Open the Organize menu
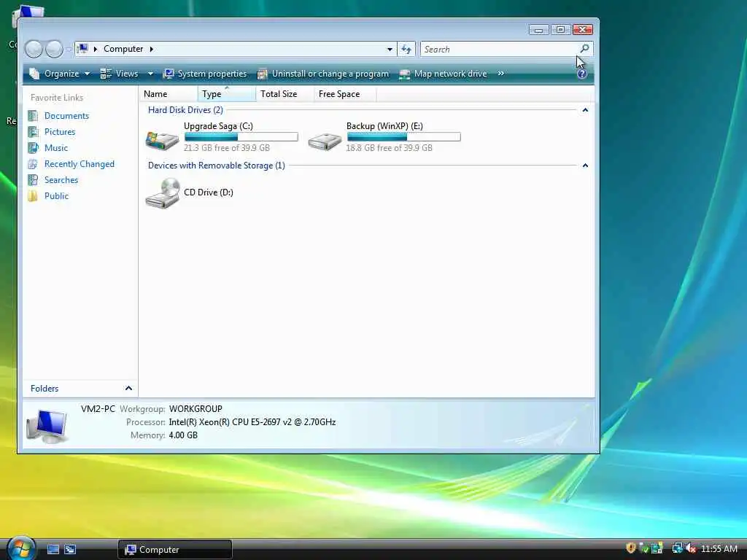747x560 pixels. click(x=59, y=74)
